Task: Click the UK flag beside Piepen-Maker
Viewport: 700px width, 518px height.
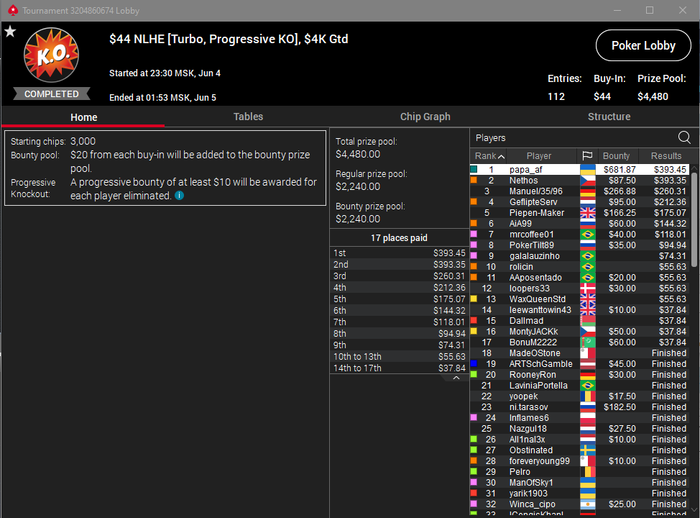Action: click(x=588, y=213)
